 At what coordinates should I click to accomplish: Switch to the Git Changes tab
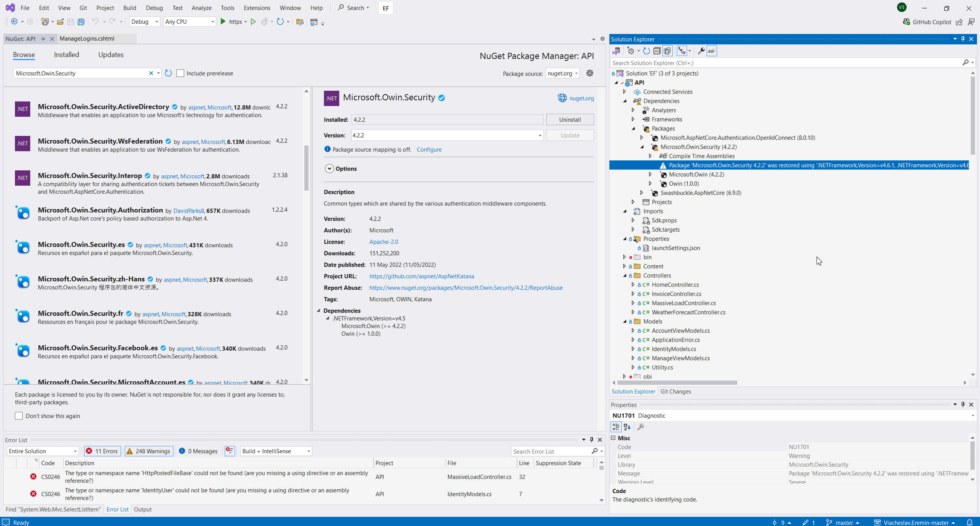click(676, 391)
